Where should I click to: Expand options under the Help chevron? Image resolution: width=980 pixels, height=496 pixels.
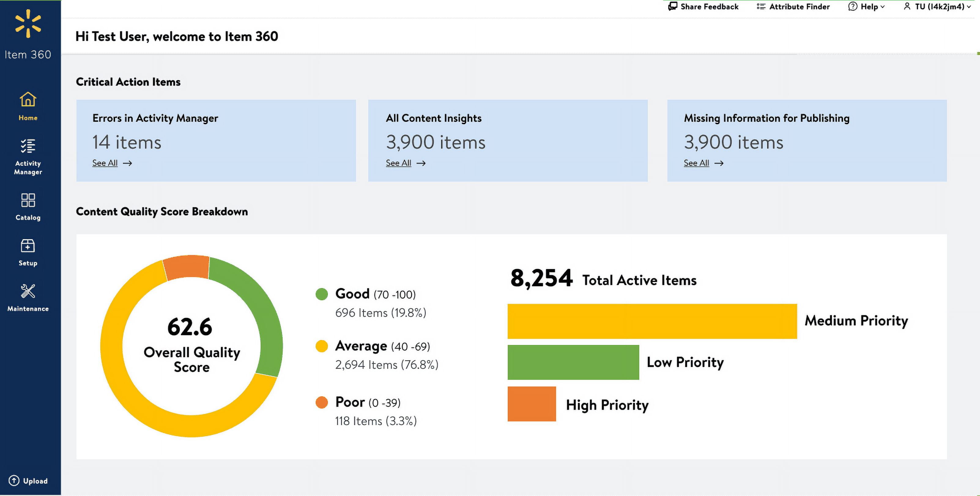(883, 6)
